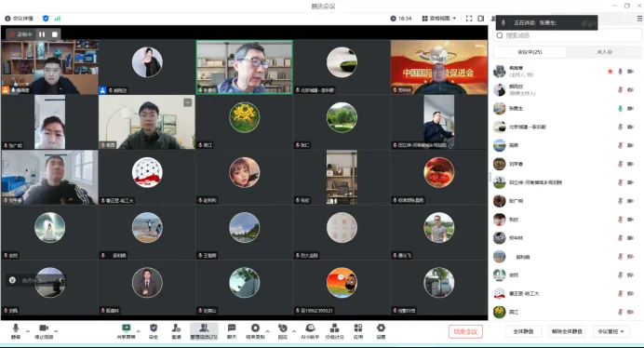Screen dimensions: 644x348
Task: Open the Security shield tool
Action: coord(154,331)
